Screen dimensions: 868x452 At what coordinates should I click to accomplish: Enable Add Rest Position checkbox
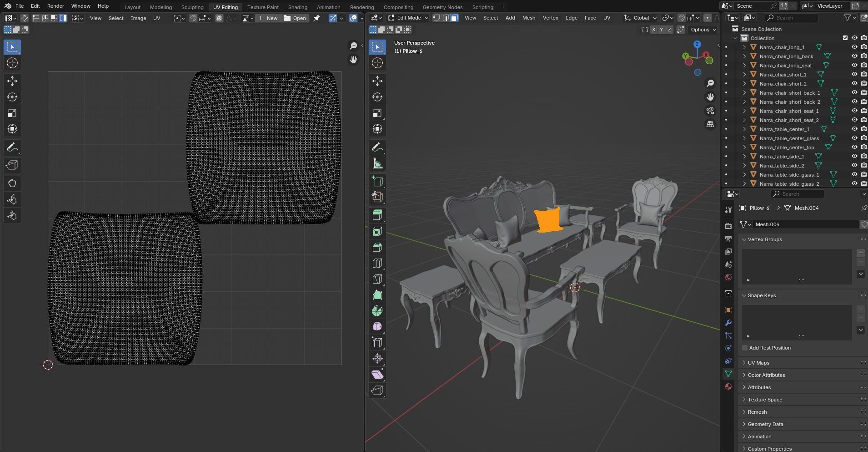pyautogui.click(x=745, y=348)
